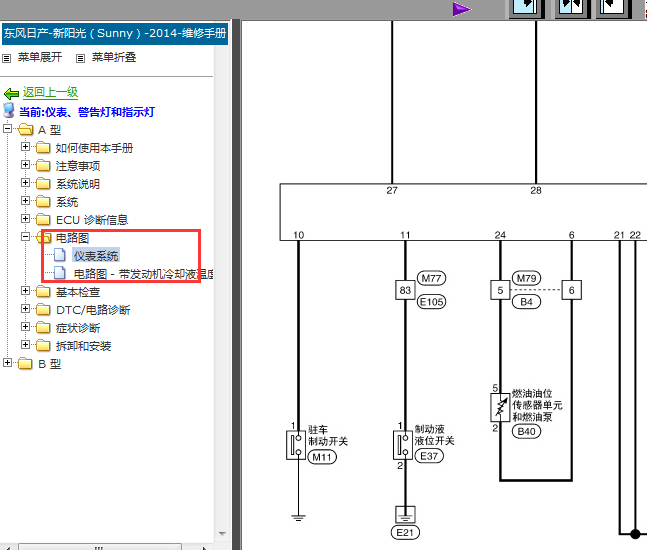
Task: Click the E105 connector label in diagram
Action: tap(432, 302)
